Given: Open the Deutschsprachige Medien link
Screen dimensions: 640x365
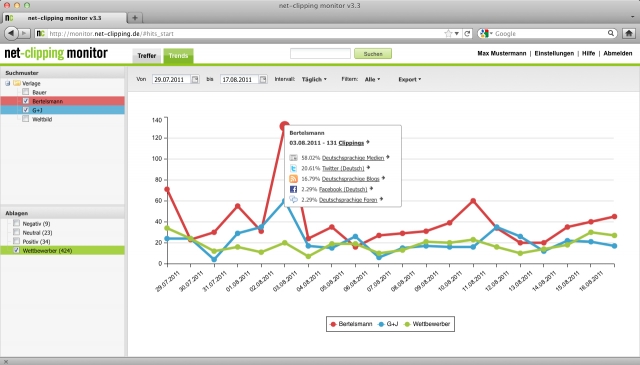Looking at the screenshot, I should pyautogui.click(x=353, y=158).
